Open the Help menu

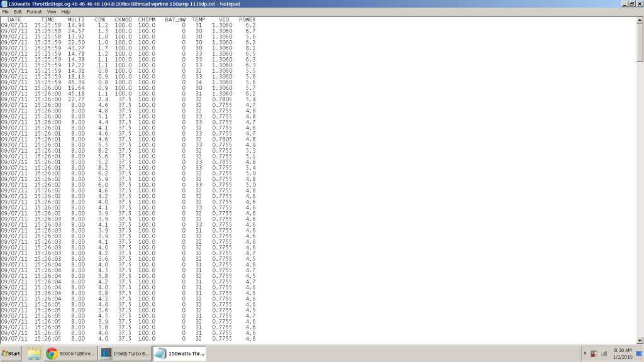pos(65,12)
